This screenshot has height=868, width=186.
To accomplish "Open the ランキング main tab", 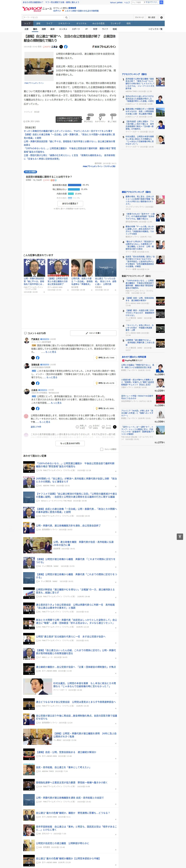I will point(115,24).
